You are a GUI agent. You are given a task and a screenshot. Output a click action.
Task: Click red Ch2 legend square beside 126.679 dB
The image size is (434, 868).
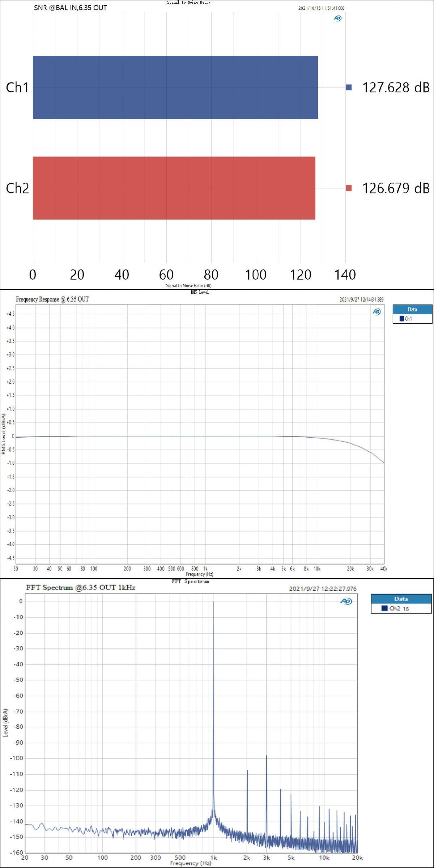pos(349,188)
